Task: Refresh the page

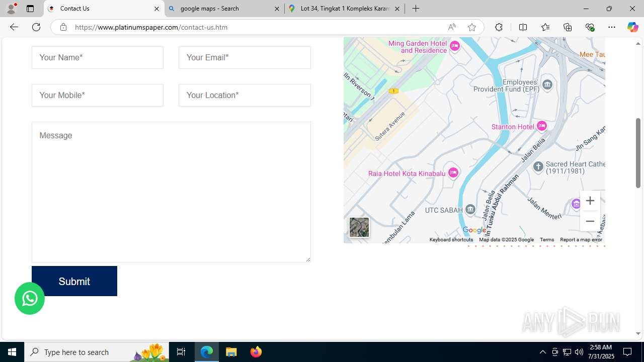Action: click(36, 27)
